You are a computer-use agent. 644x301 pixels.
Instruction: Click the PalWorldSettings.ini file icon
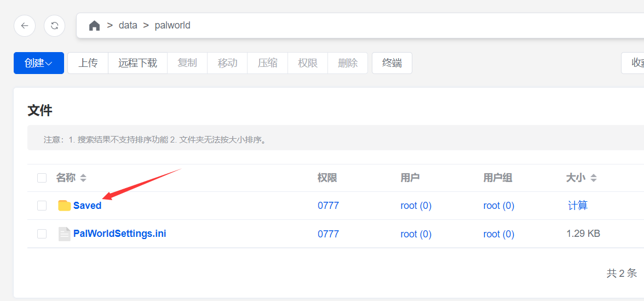tap(65, 234)
